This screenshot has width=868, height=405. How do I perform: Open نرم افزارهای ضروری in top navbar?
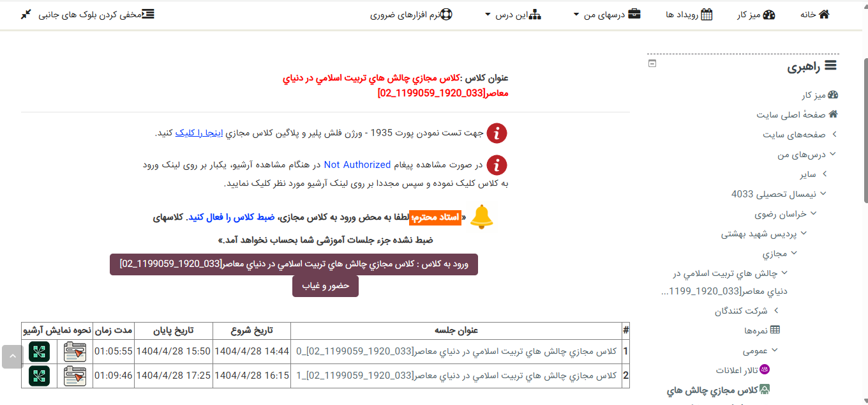click(x=411, y=14)
